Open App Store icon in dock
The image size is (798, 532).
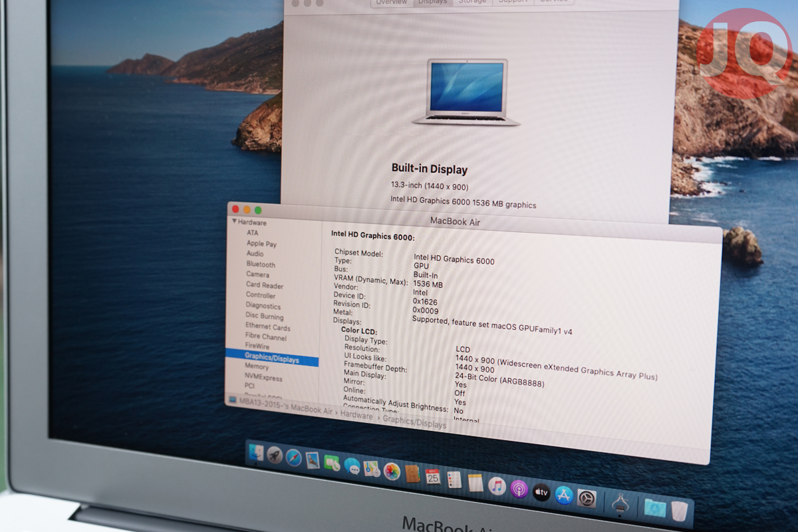(x=564, y=495)
